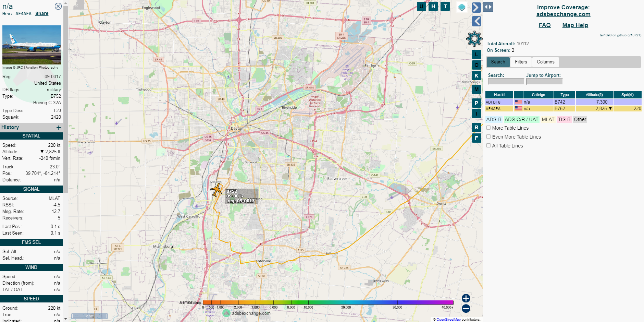The width and height of the screenshot is (644, 322).
Task: Click US flag in ADFDF8 row
Action: [x=518, y=102]
